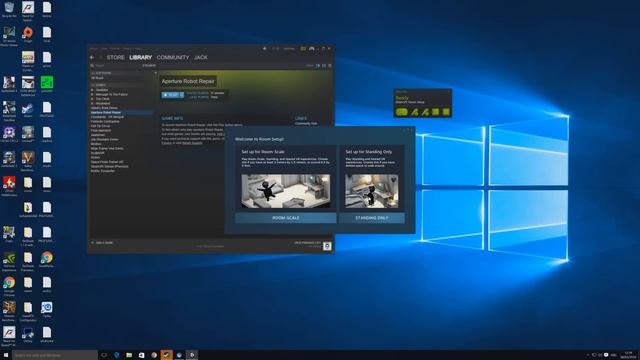Image resolution: width=640 pixels, height=360 pixels.
Task: Click the Room Scale preview image
Action: pyautogui.click(x=285, y=191)
